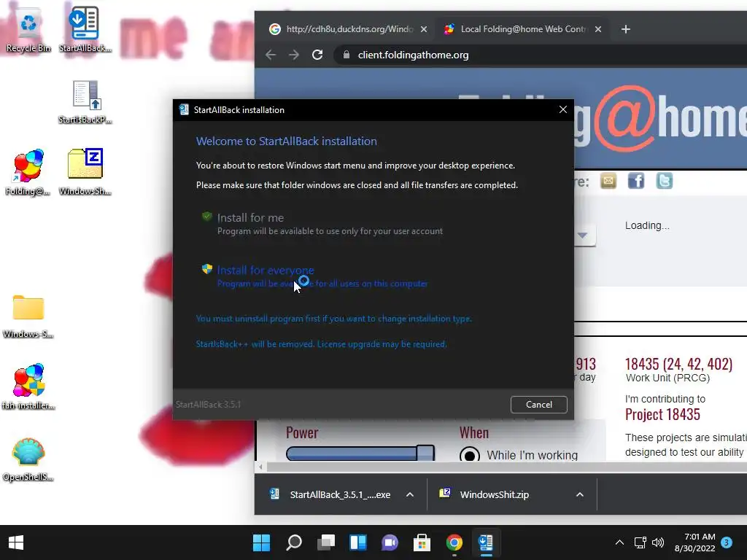Adjust the Power slider handle
This screenshot has height=560, width=747.
[x=425, y=453]
